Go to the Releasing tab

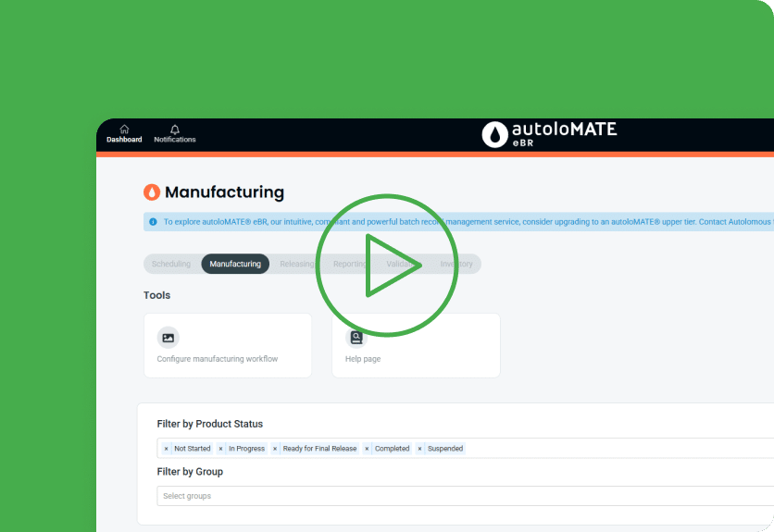pos(297,265)
